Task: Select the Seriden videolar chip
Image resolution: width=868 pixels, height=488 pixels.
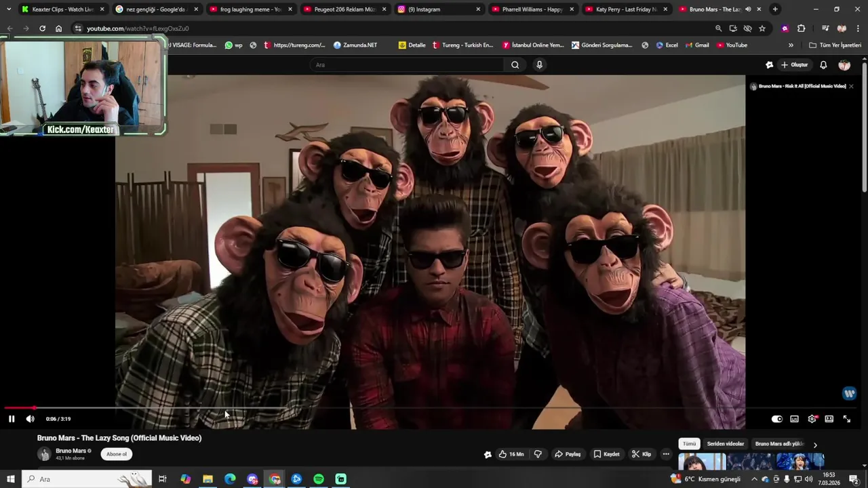Action: coord(725,444)
